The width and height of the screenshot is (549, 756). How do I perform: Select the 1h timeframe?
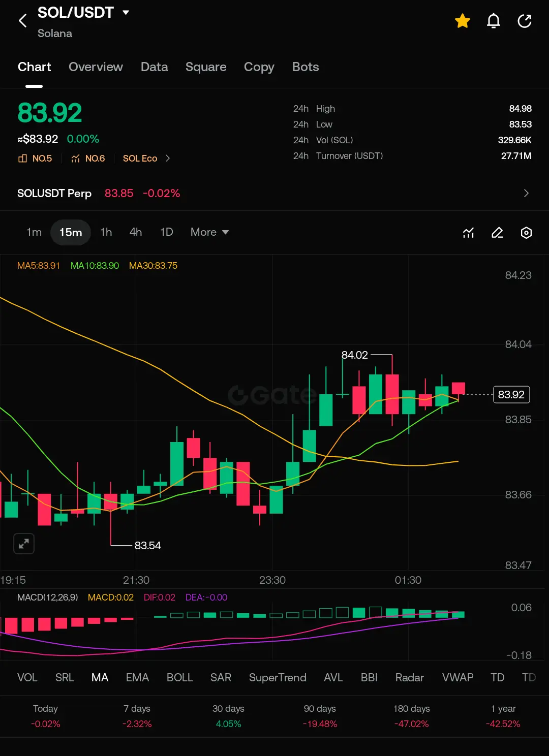(106, 232)
